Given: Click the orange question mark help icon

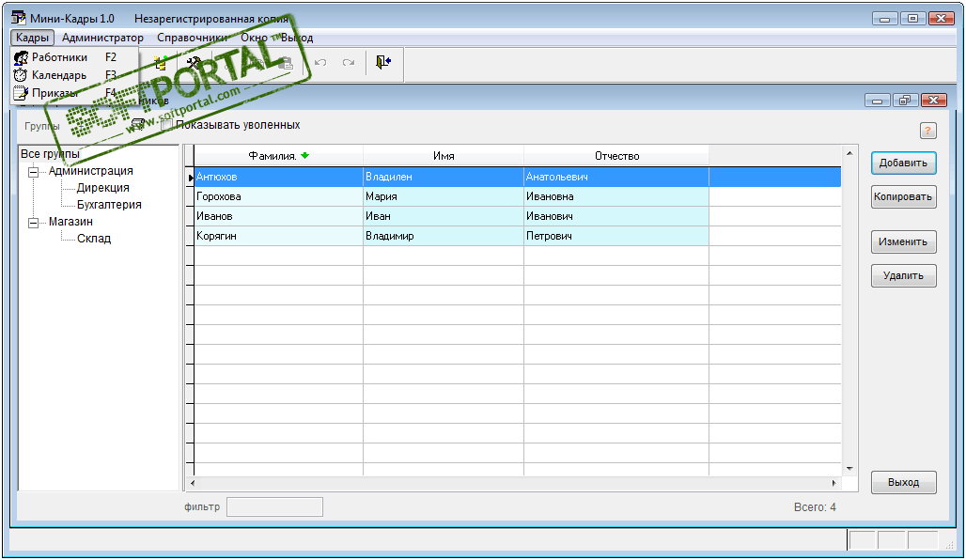Looking at the screenshot, I should coord(927,131).
